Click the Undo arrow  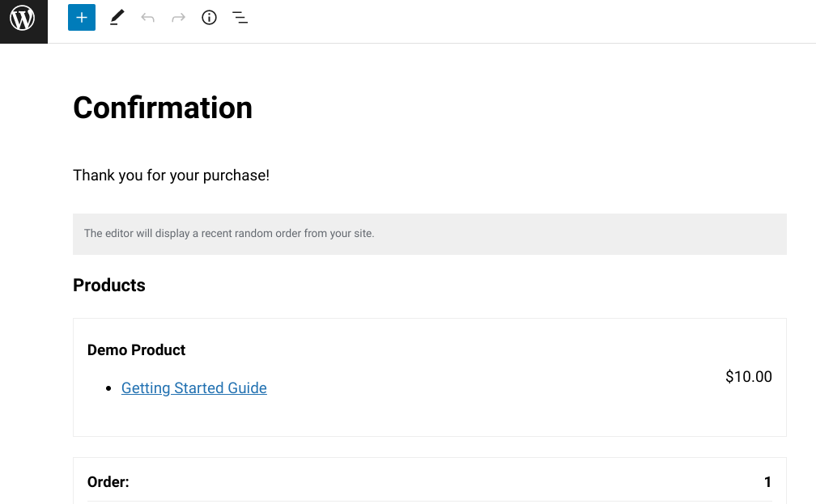[147, 17]
